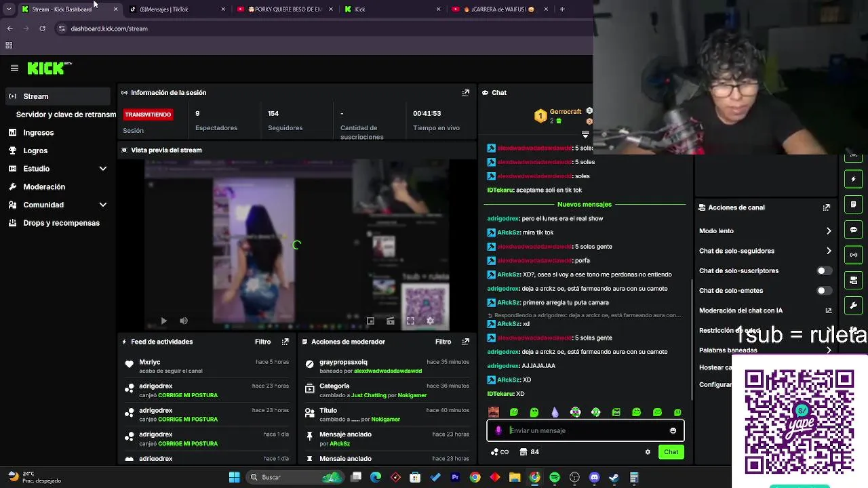Enter fullscreen on stream preview
This screenshot has height=488, width=868.
[410, 321]
